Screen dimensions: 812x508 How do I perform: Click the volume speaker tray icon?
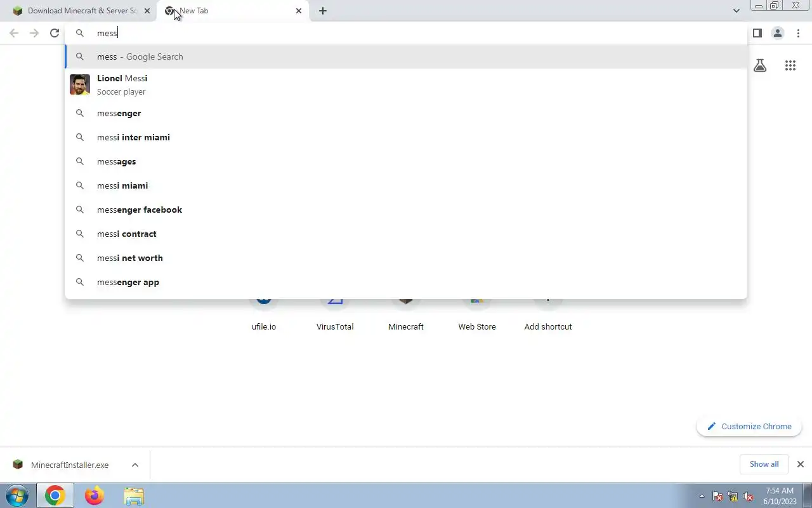[748, 496]
